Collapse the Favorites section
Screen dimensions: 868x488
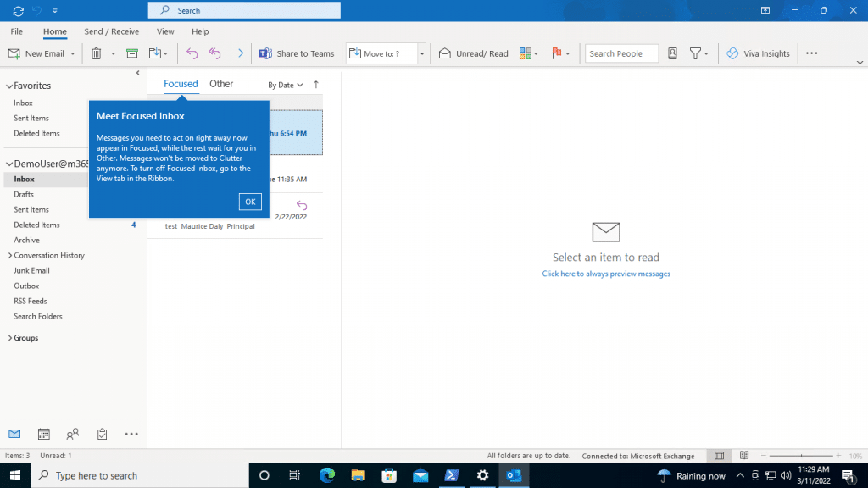9,86
